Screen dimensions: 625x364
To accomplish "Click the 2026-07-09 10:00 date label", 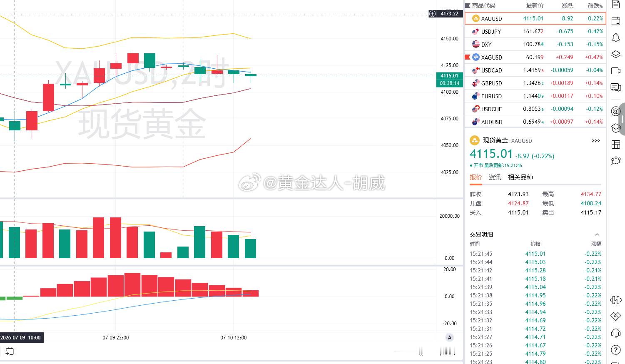I will (21, 337).
